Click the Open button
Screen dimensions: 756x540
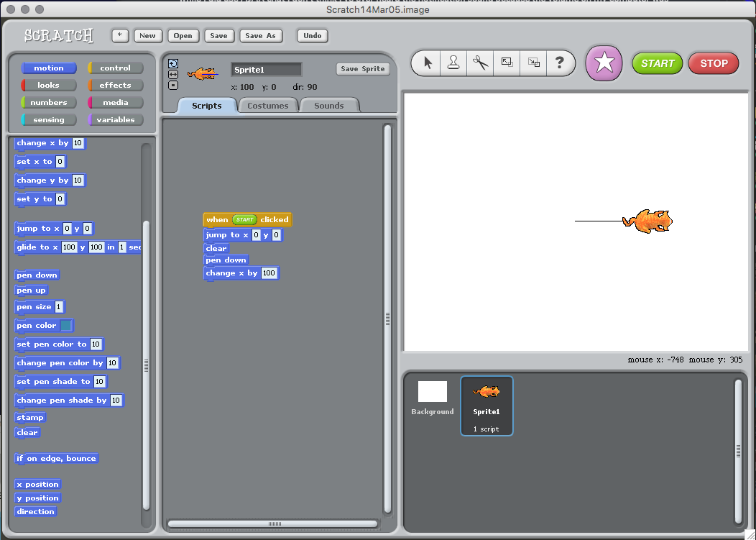coord(183,36)
